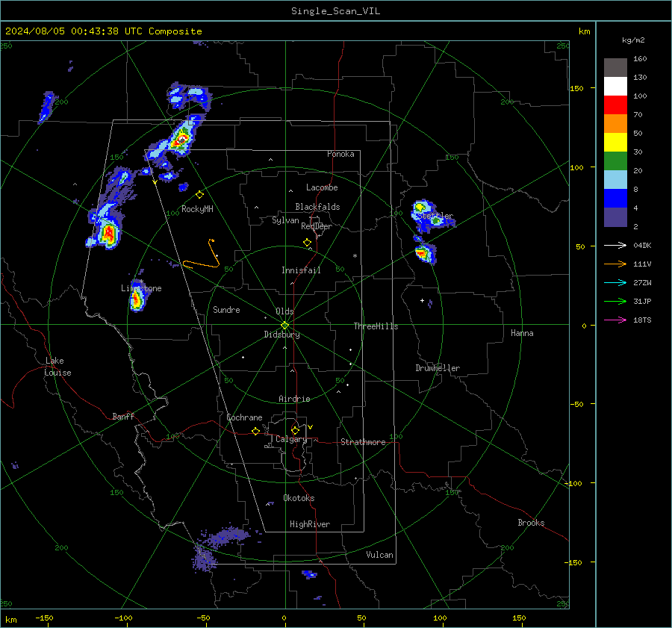The image size is (672, 628).
Task: Click the gray 130-160 legend swatch
Action: point(615,68)
